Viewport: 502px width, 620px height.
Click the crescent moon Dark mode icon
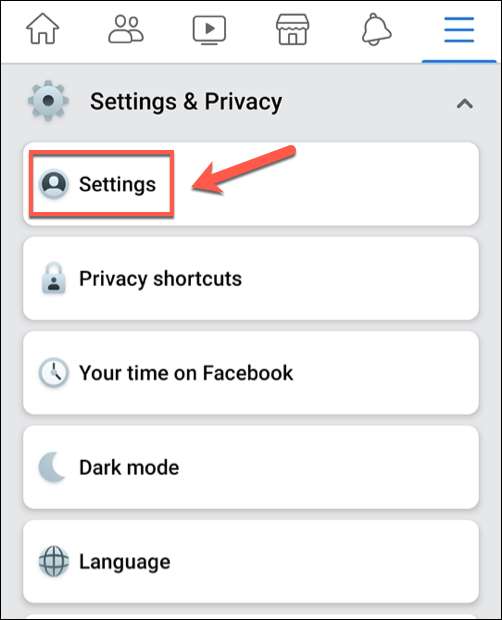(x=52, y=467)
